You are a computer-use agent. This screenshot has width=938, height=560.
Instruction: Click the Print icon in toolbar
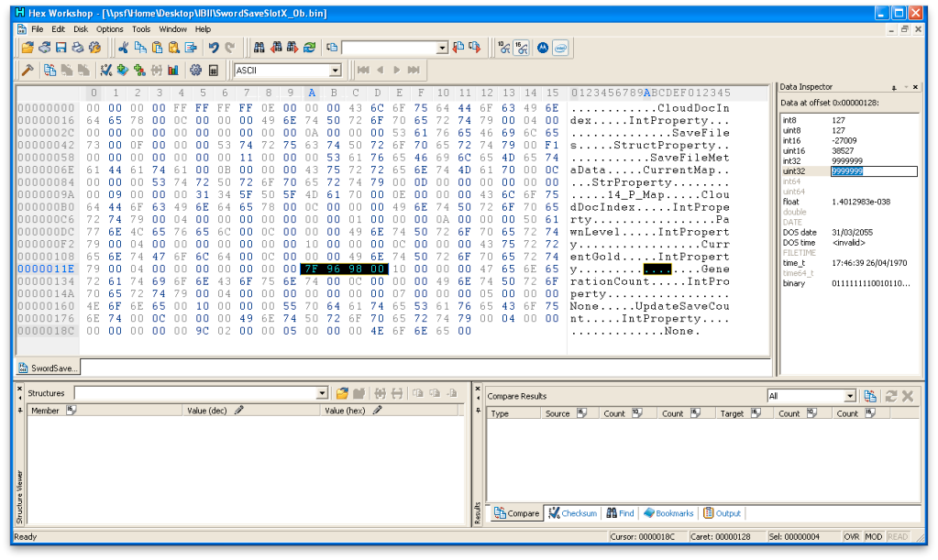point(78,48)
